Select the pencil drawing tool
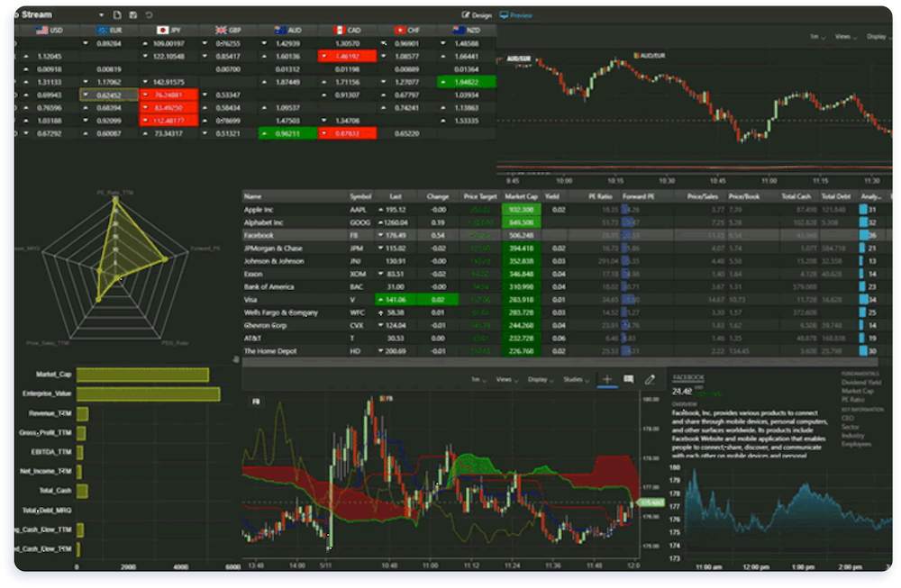The image size is (901, 588). coord(650,380)
